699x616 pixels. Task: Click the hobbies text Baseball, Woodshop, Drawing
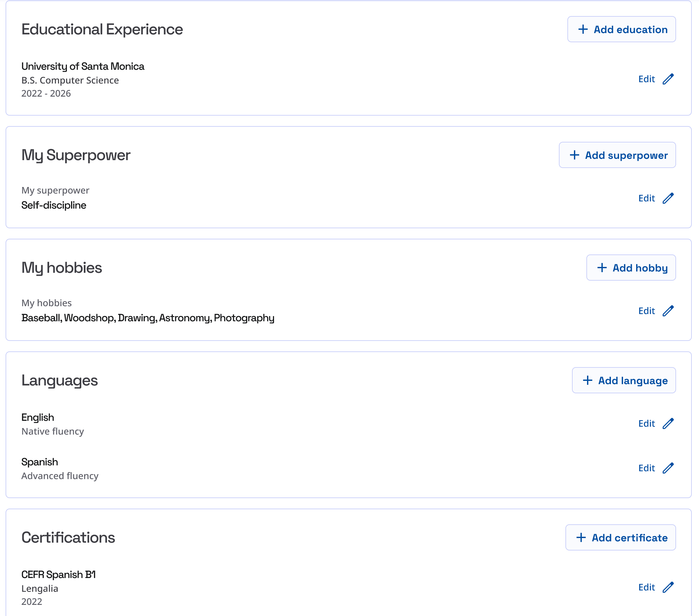pos(147,318)
